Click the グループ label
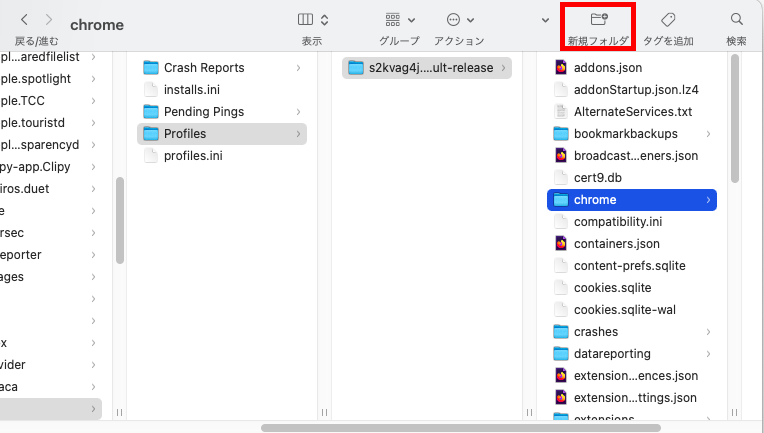This screenshot has width=764, height=433. 399,41
